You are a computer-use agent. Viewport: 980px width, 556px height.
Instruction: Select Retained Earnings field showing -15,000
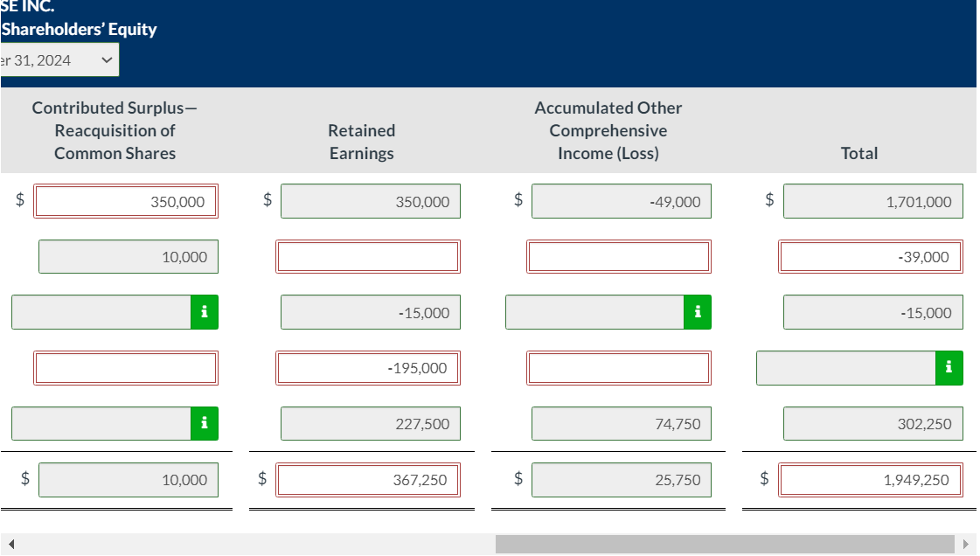(x=371, y=312)
